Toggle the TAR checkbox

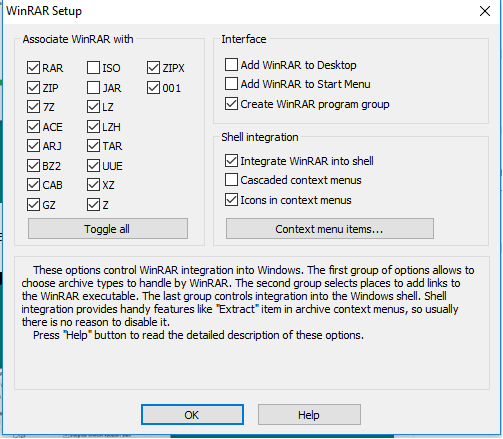coord(93,146)
